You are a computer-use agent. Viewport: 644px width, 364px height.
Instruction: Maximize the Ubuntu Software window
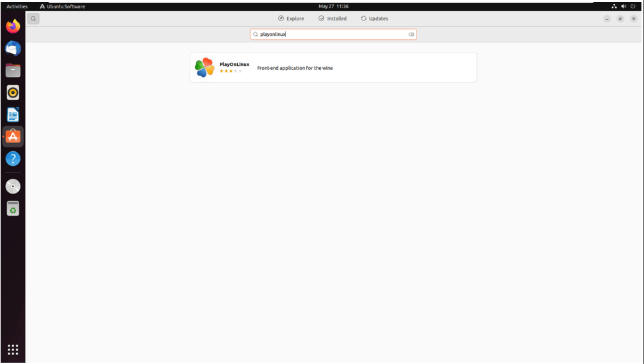pyautogui.click(x=620, y=19)
